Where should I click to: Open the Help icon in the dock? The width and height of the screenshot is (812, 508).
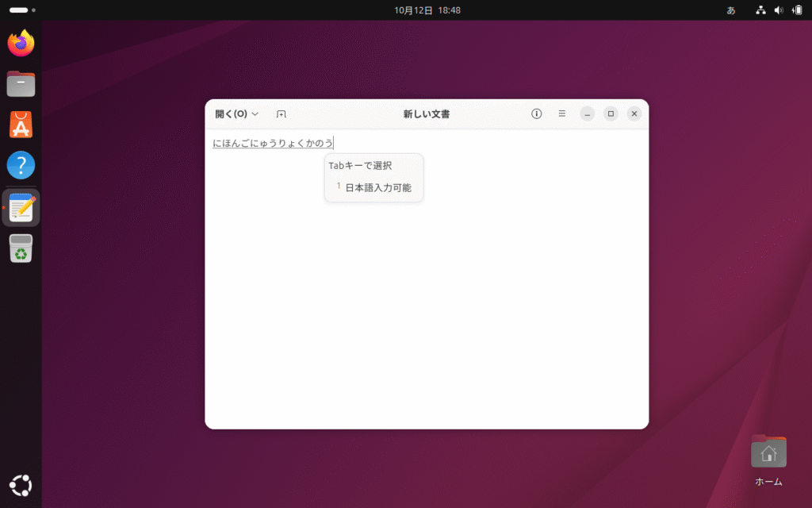[21, 166]
